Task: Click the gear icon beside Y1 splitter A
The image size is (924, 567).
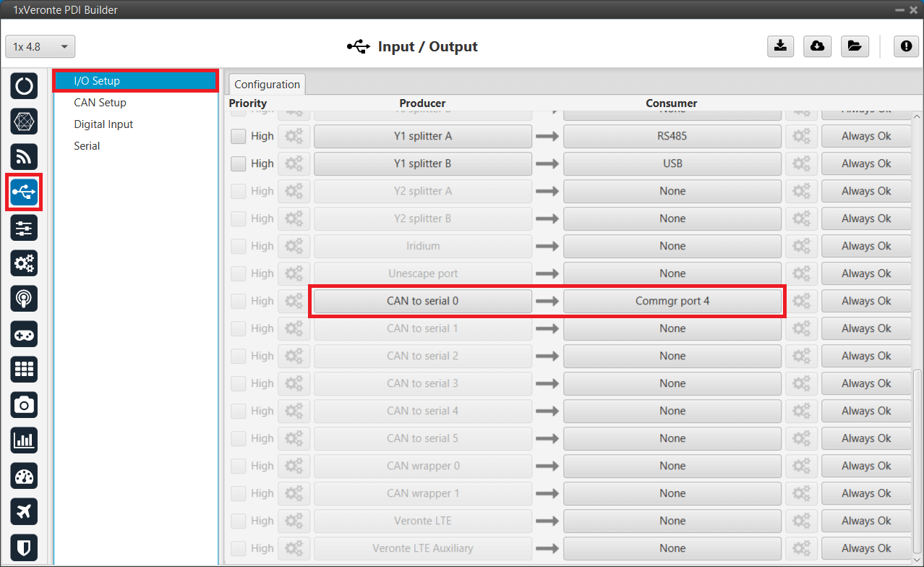Action: (x=294, y=136)
